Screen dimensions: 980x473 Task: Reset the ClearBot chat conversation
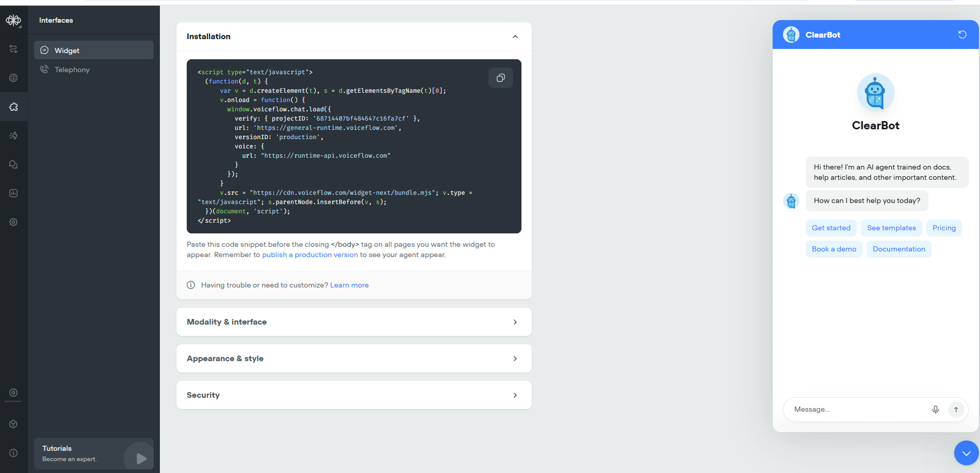click(962, 35)
